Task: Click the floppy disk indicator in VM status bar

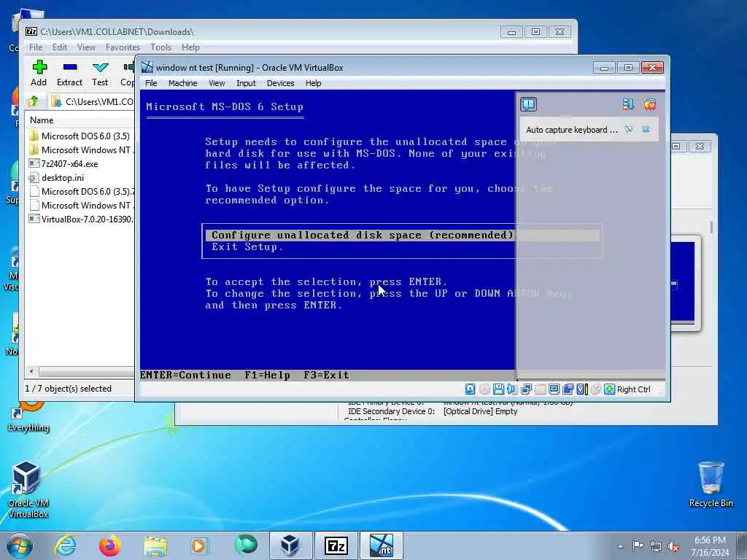Action: pyautogui.click(x=498, y=389)
